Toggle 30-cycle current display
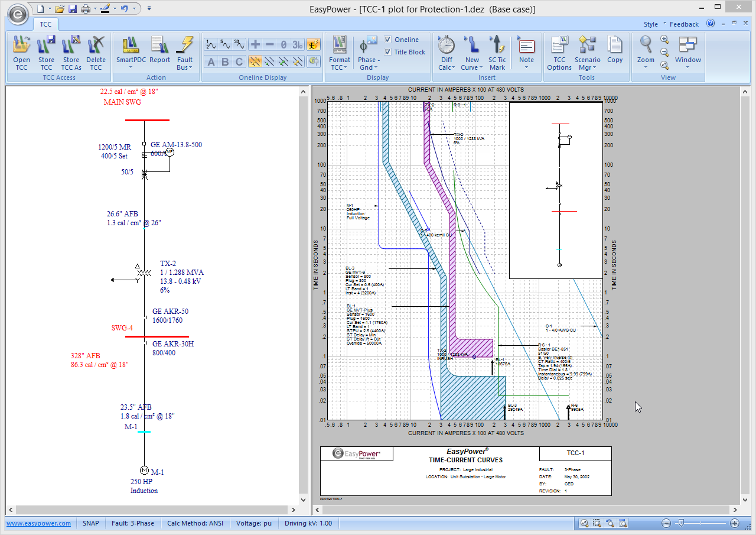Image resolution: width=756 pixels, height=535 pixels. coord(239,44)
